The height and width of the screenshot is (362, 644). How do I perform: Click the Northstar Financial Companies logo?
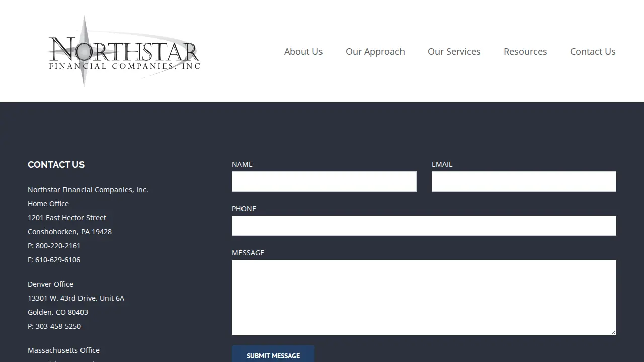(x=124, y=51)
